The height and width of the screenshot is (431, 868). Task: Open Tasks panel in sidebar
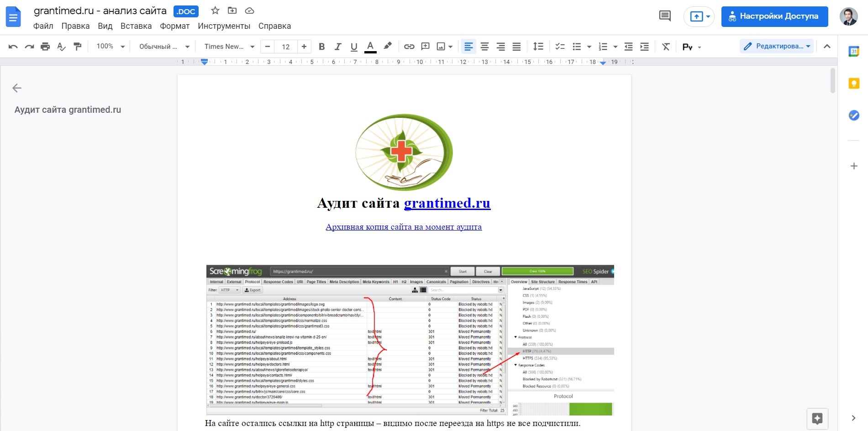point(853,116)
